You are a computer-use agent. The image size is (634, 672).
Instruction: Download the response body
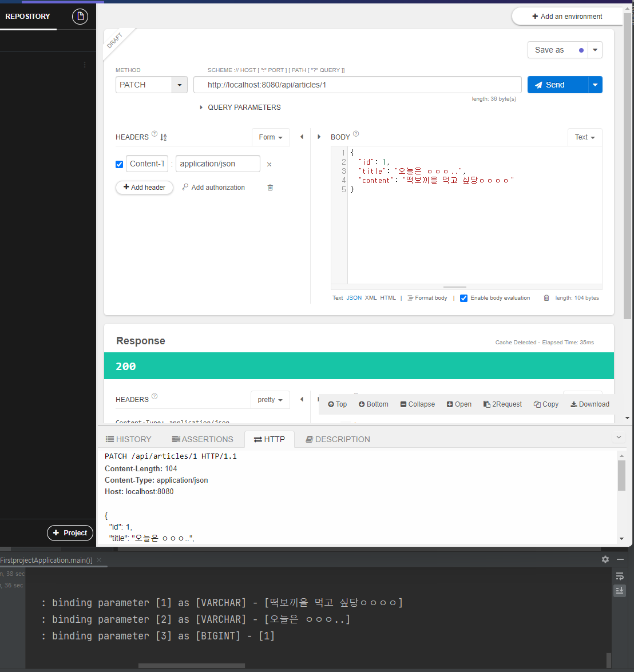click(590, 404)
